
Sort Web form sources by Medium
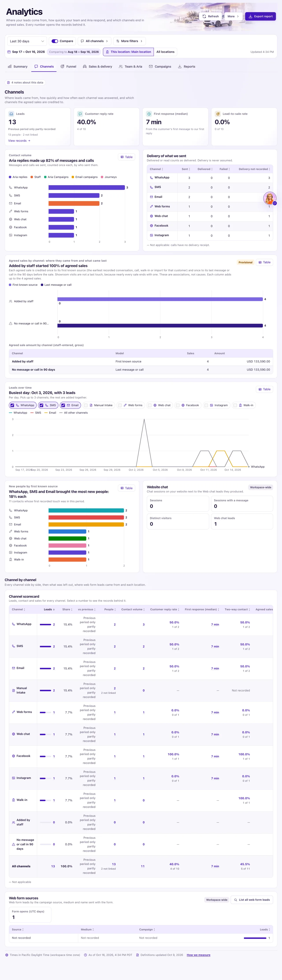pos(87,929)
